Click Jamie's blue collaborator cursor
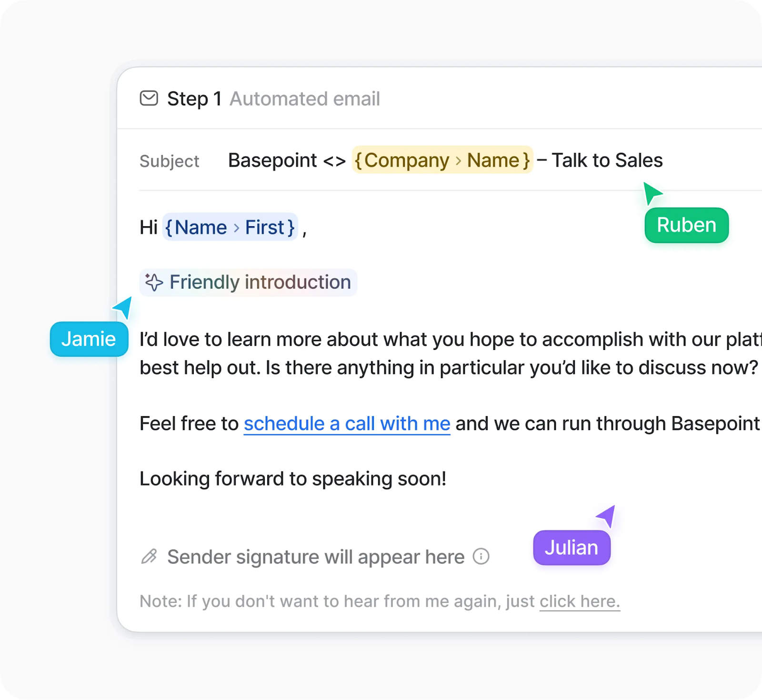 pos(123,307)
